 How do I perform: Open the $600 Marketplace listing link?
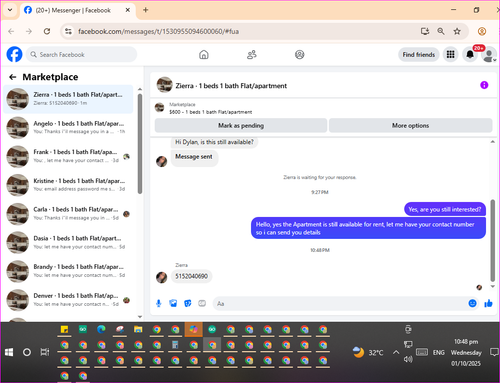(x=210, y=112)
